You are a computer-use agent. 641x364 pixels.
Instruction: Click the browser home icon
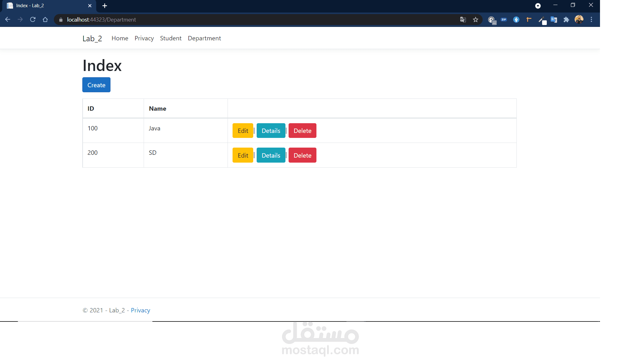point(45,20)
